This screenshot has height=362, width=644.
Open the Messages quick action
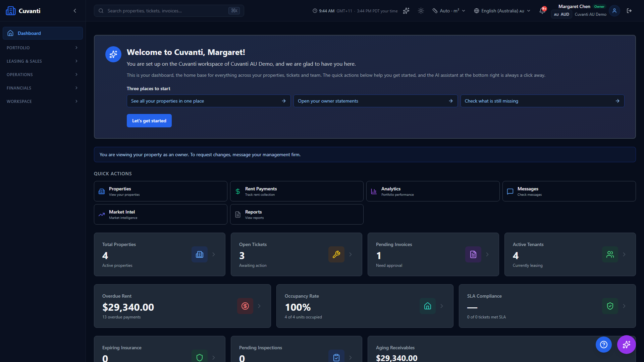(569, 191)
